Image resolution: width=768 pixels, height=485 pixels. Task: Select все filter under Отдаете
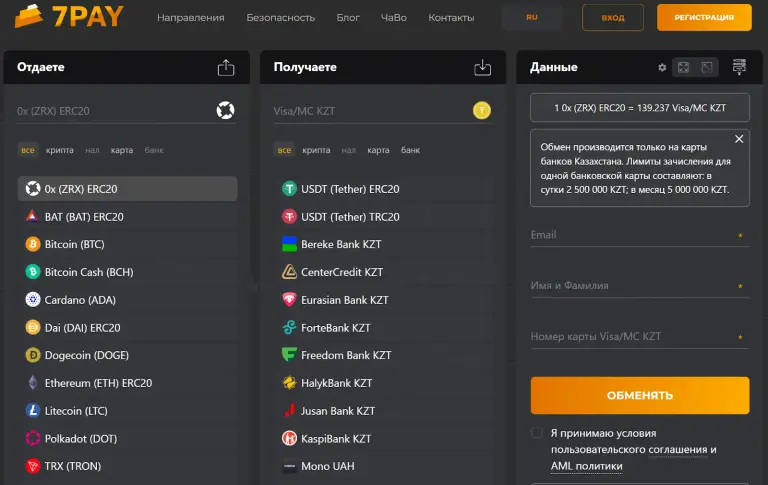[x=28, y=150]
